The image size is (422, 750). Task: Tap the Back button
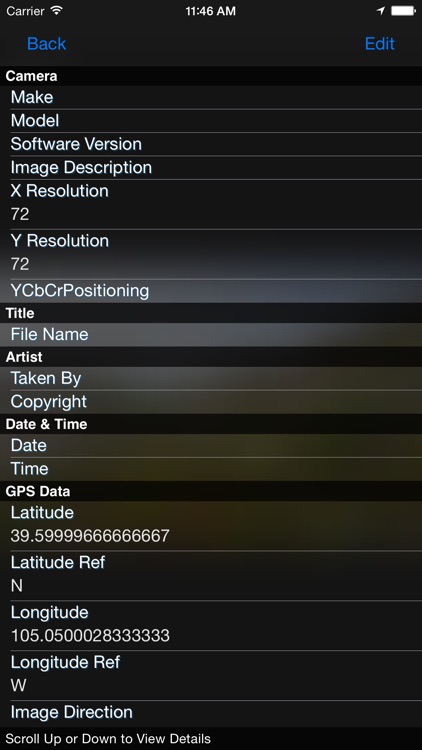[46, 44]
